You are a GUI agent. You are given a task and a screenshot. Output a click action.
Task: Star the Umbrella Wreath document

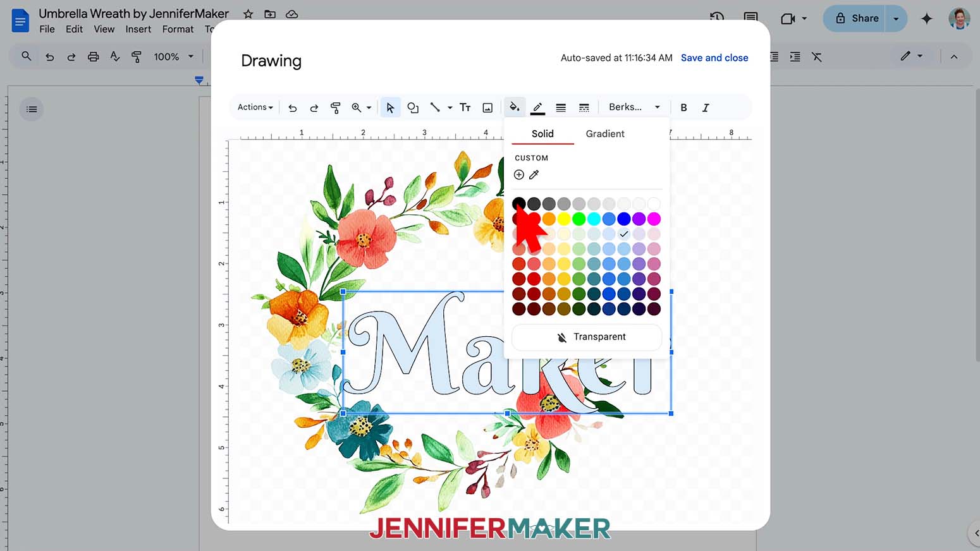coord(248,14)
